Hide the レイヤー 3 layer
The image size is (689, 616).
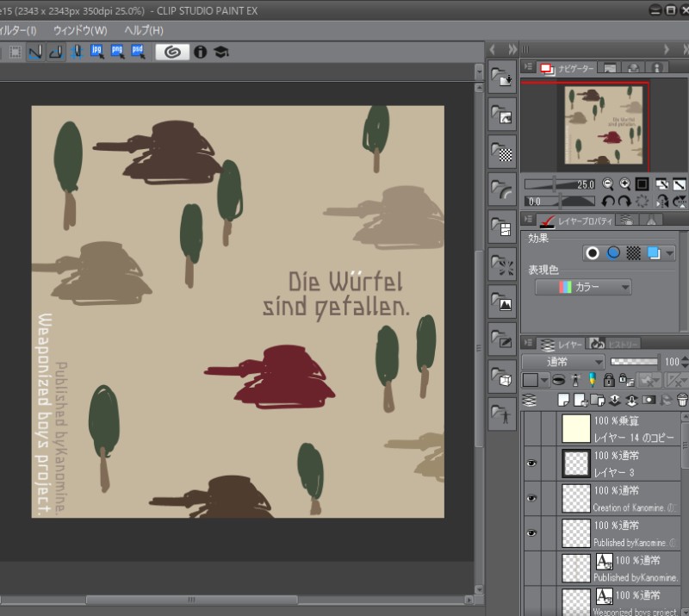pos(531,464)
